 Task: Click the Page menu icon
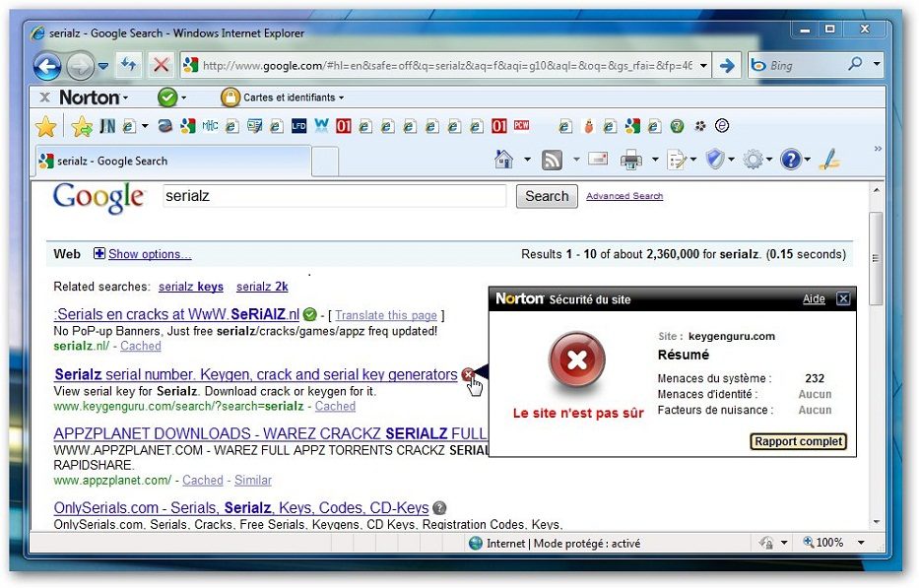677,160
